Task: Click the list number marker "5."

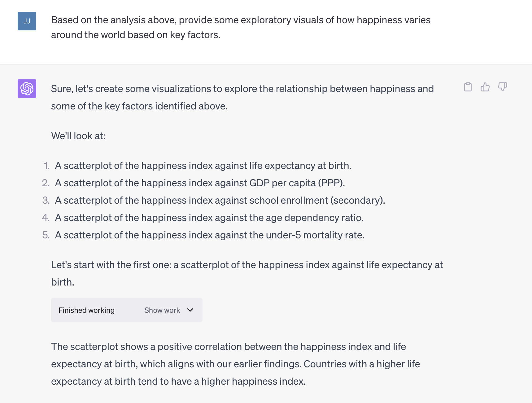Action: click(46, 235)
